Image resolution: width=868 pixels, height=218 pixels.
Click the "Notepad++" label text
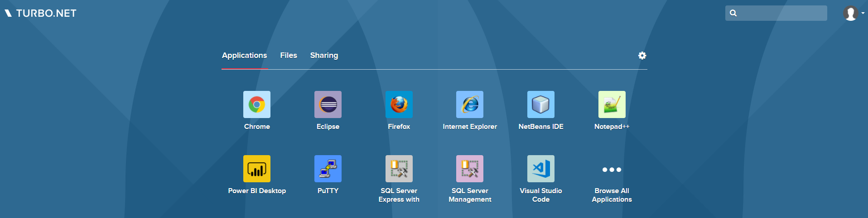click(612, 127)
